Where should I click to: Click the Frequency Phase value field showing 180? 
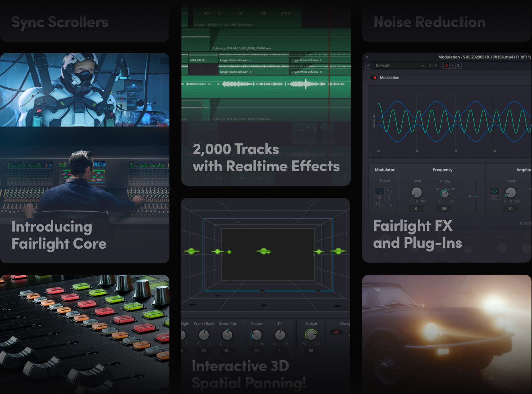(x=444, y=209)
